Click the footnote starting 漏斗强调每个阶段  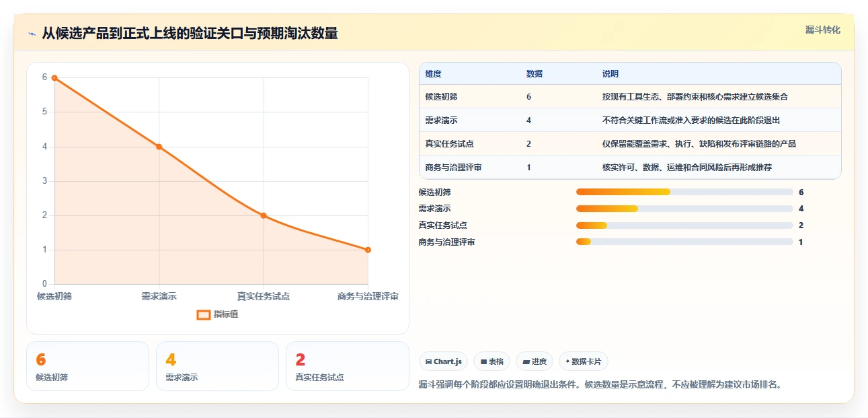[600, 385]
